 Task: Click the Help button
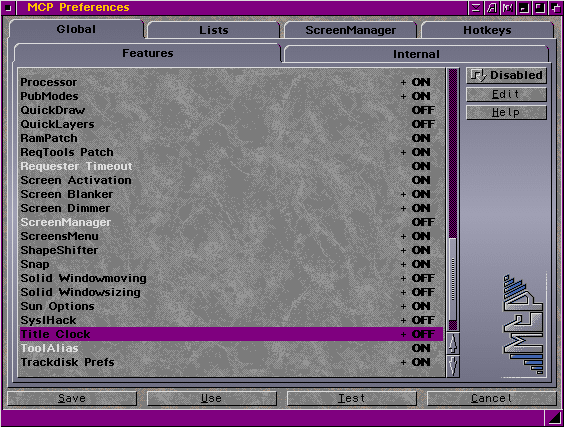click(506, 113)
